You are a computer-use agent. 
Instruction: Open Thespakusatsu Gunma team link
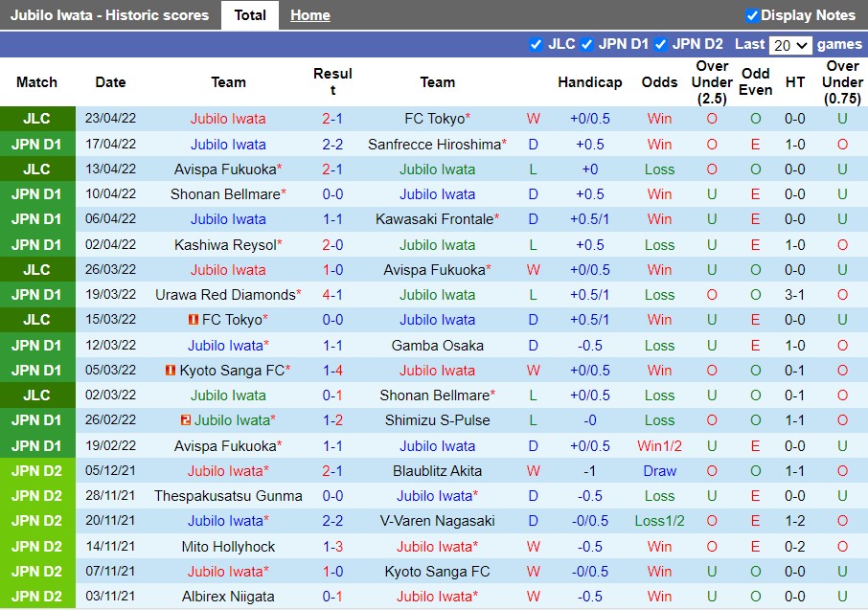[x=228, y=496]
